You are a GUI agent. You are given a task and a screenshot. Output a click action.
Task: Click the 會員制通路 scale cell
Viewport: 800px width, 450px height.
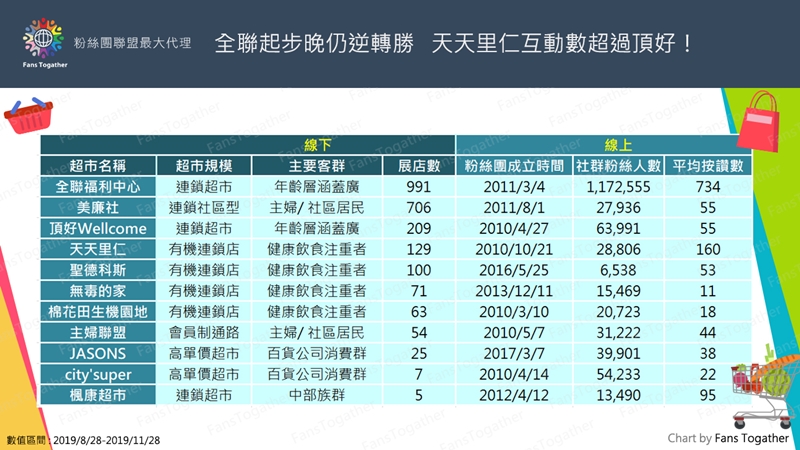click(x=204, y=333)
